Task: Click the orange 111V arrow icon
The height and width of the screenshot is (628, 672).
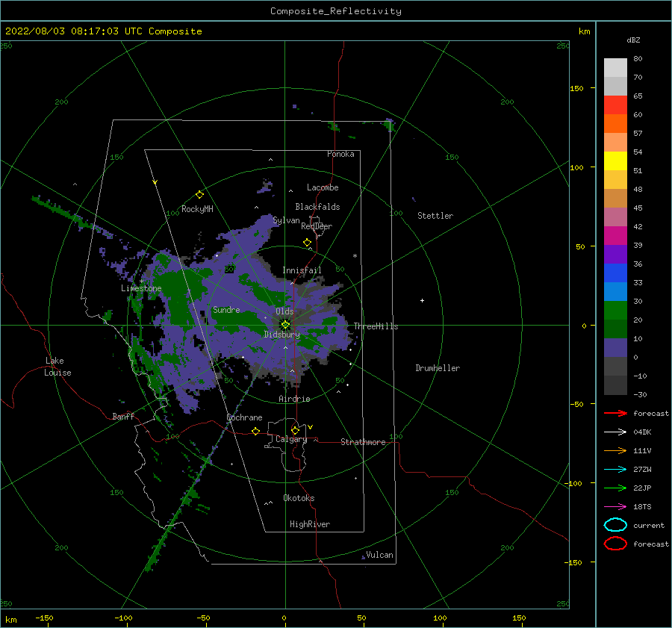Action: (x=615, y=450)
